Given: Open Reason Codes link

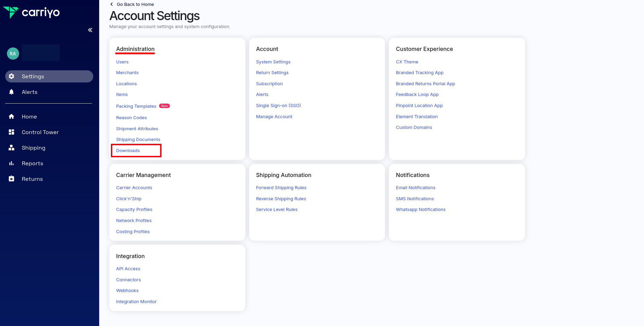Looking at the screenshot, I should [131, 117].
